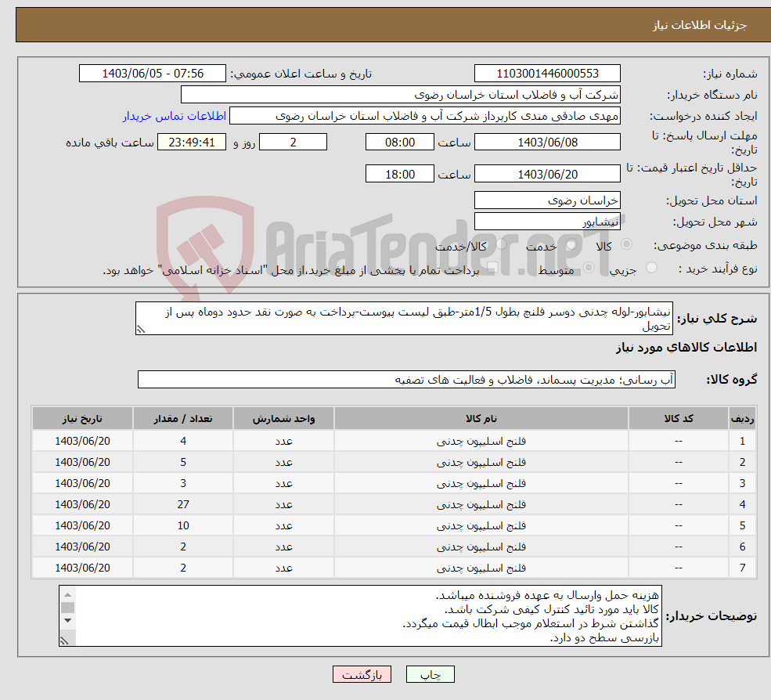The width and height of the screenshot is (771, 700).
Task: Click the نام کالا column header
Action: coord(481,419)
